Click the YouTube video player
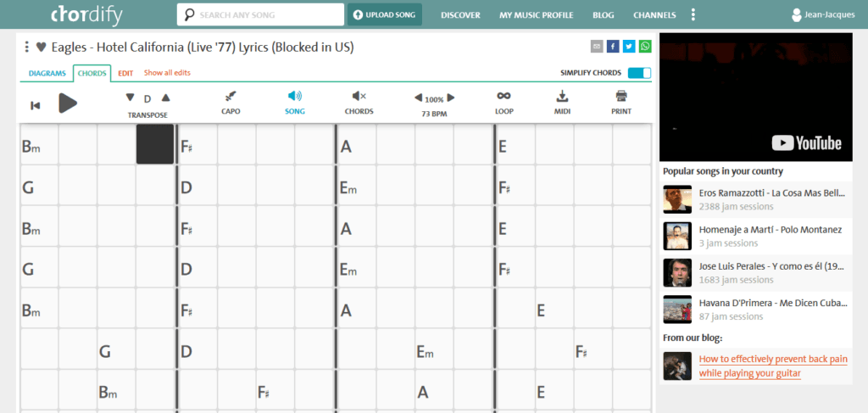The width and height of the screenshot is (868, 413). pos(755,97)
